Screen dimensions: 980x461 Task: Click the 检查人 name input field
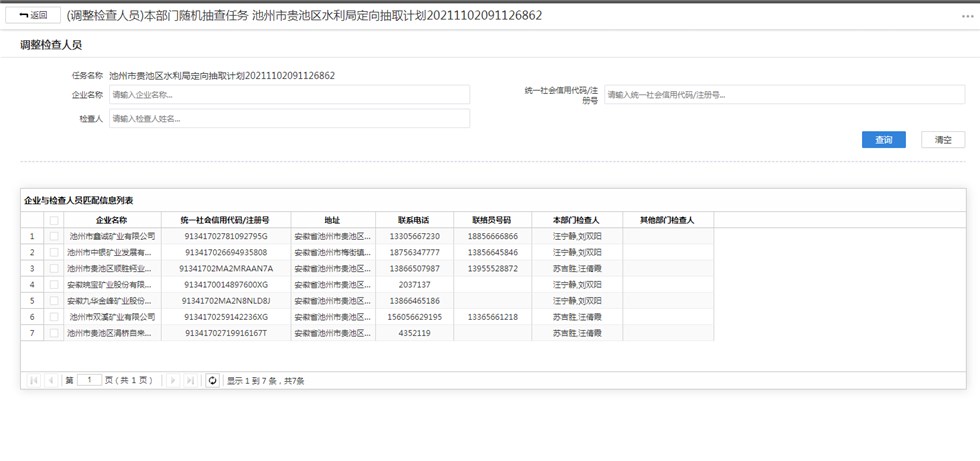point(289,118)
